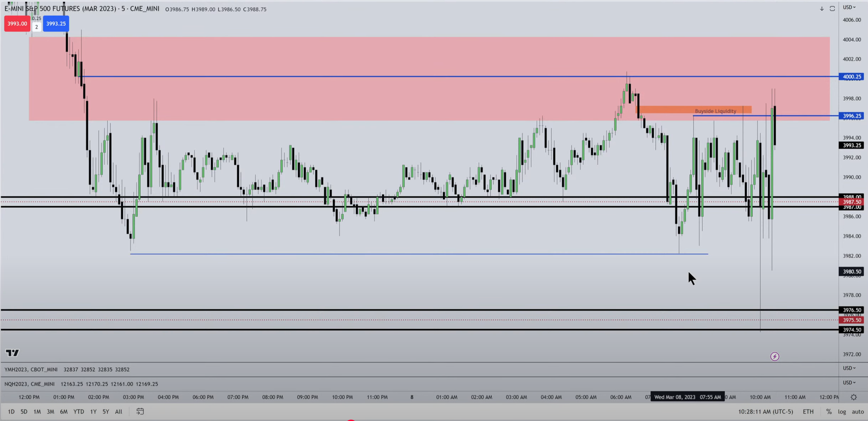
Task: Select the 6M date range
Action: pyautogui.click(x=64, y=411)
